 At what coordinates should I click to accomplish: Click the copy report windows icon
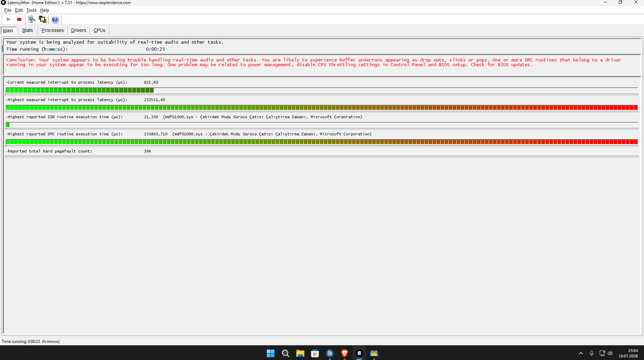pyautogui.click(x=43, y=19)
